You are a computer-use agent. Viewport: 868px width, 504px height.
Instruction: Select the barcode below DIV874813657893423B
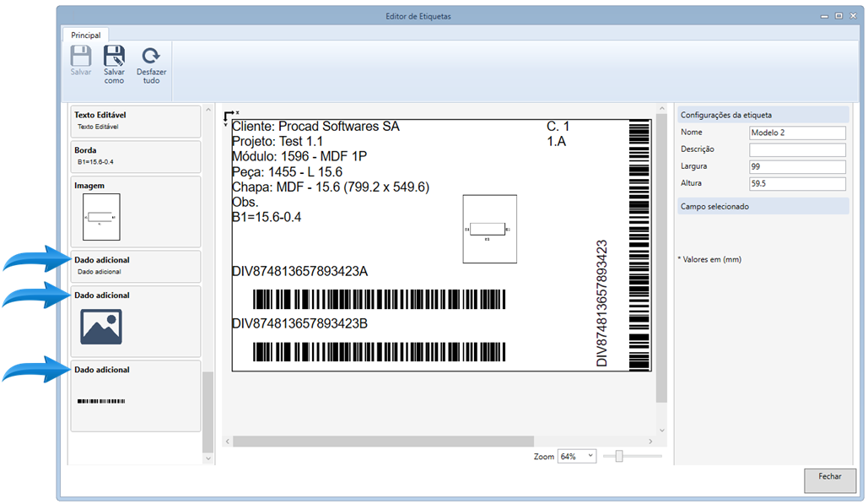coord(380,352)
